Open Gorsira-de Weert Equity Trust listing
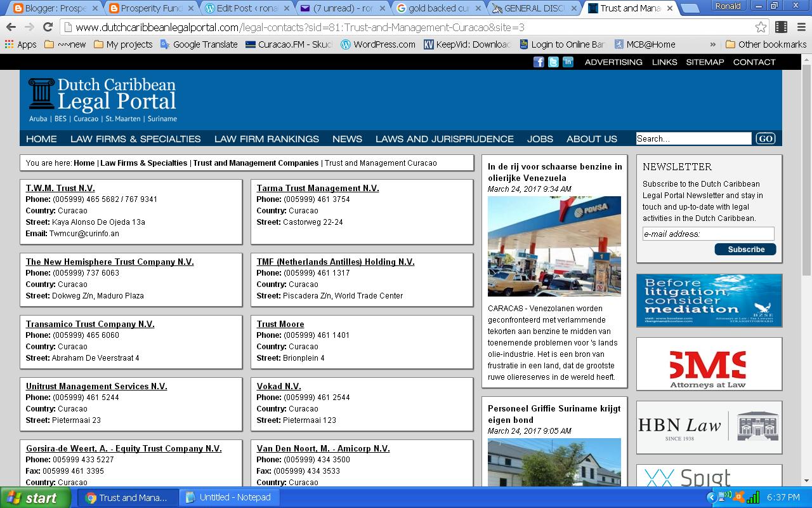This screenshot has height=508, width=812. pyautogui.click(x=124, y=448)
